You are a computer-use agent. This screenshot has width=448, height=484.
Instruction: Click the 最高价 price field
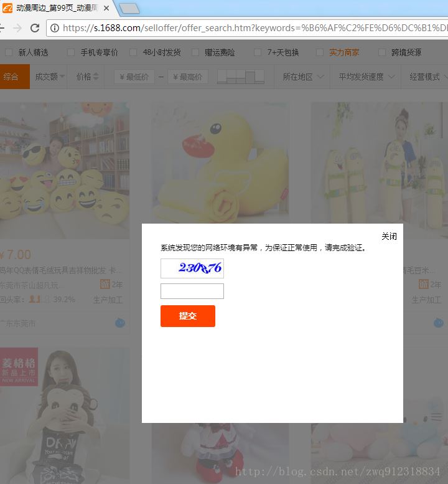click(x=188, y=77)
